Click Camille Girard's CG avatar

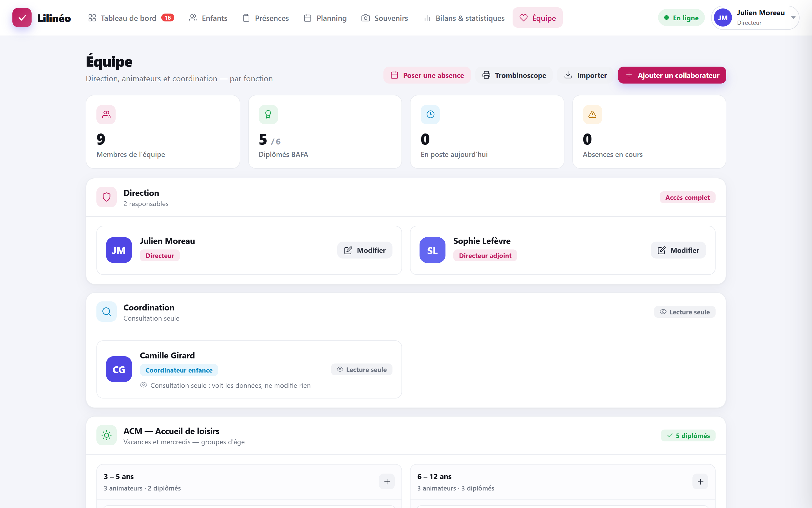pyautogui.click(x=119, y=369)
